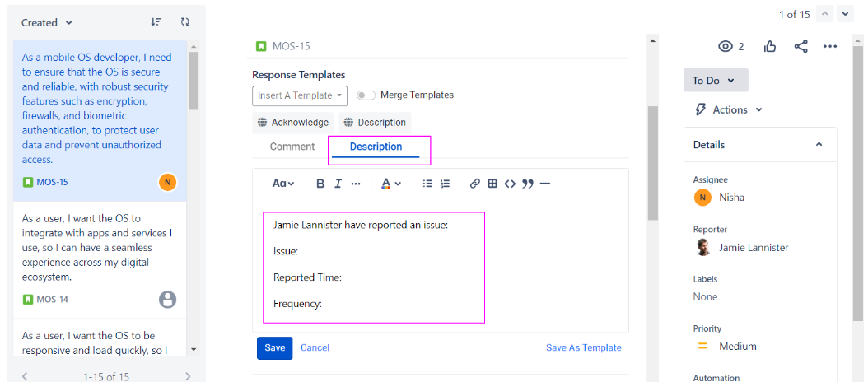Open the Insert A Template dropdown
868x382 pixels.
(x=300, y=95)
